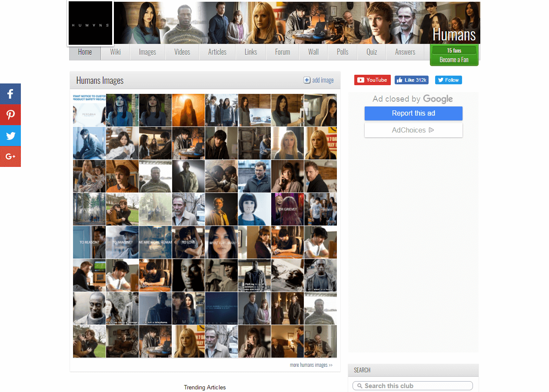Like the page on Facebook
This screenshot has width=549, height=392.
[x=411, y=80]
